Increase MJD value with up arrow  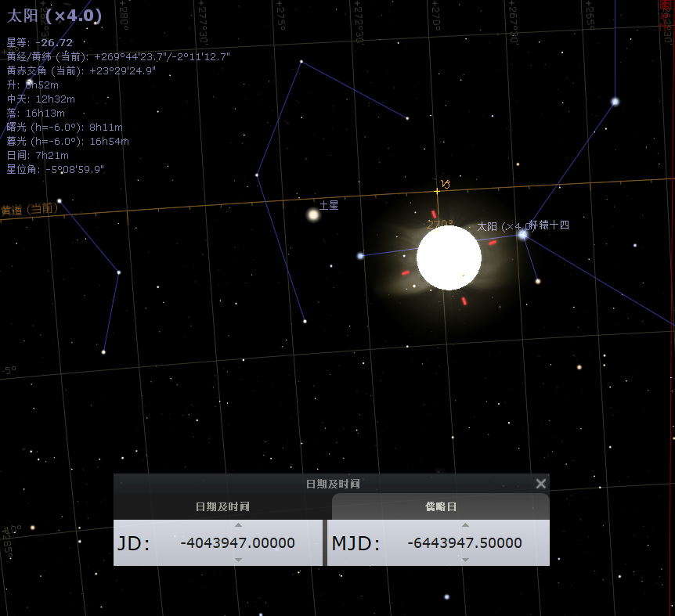465,524
